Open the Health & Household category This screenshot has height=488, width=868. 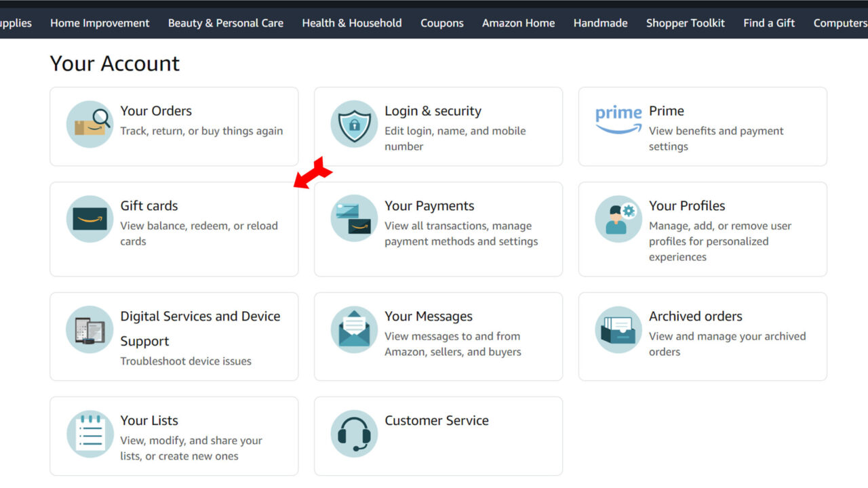[x=351, y=22]
